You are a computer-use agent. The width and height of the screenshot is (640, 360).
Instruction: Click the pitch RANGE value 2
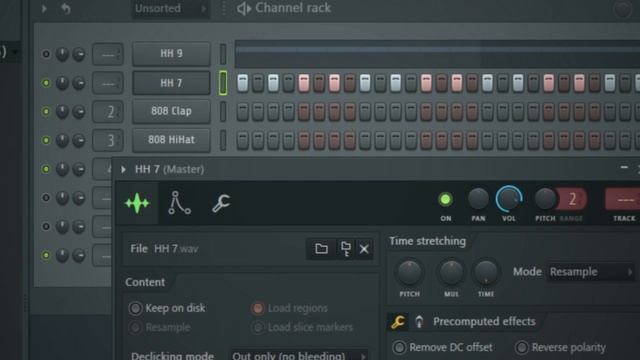572,199
